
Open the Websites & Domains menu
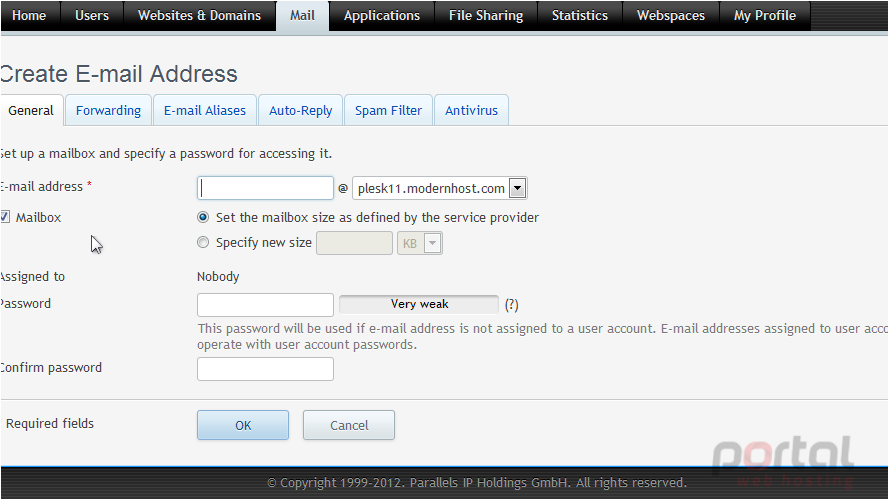[x=200, y=16]
